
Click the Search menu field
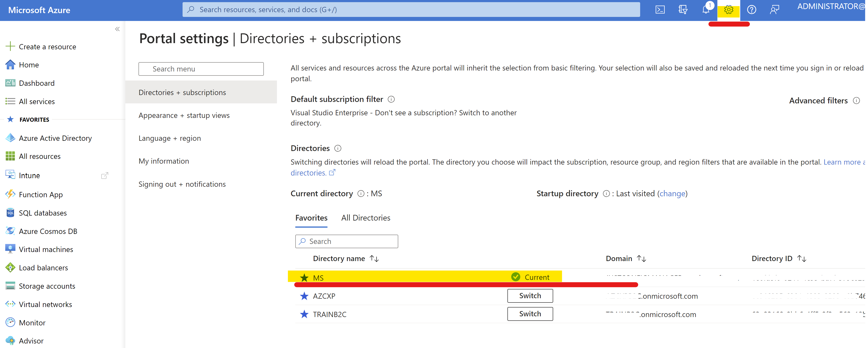(x=201, y=69)
